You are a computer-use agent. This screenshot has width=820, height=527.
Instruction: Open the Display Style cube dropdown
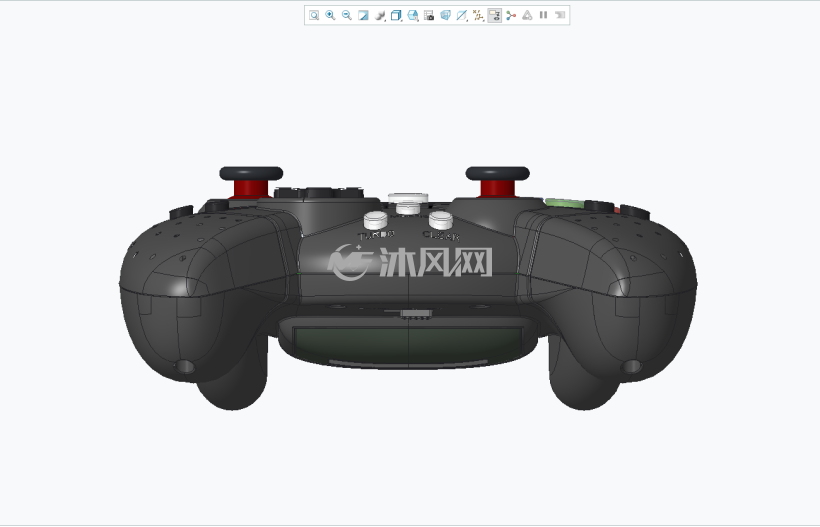tap(396, 15)
